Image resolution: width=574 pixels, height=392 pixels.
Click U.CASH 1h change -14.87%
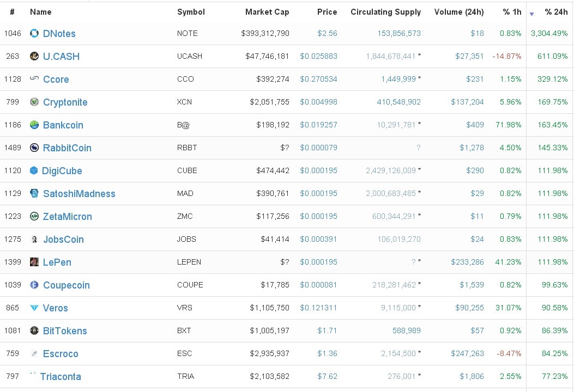coord(507,56)
